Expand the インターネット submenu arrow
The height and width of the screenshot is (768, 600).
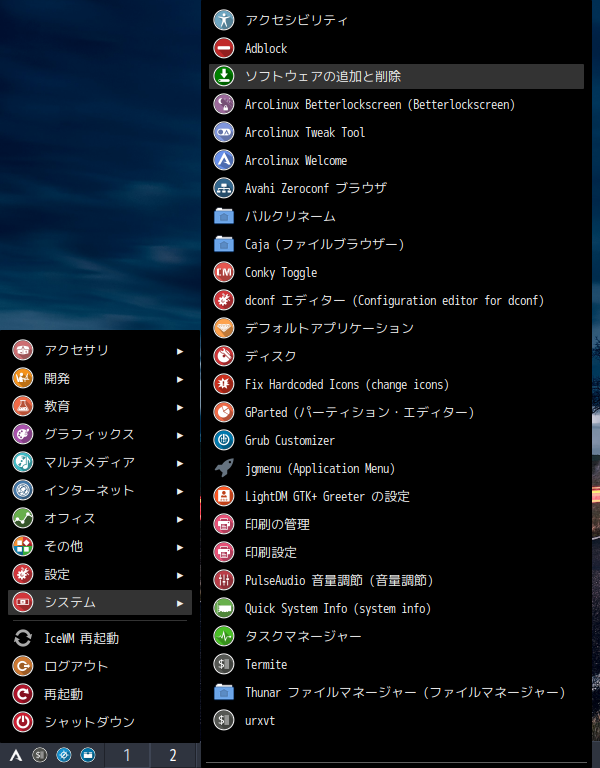point(180,491)
